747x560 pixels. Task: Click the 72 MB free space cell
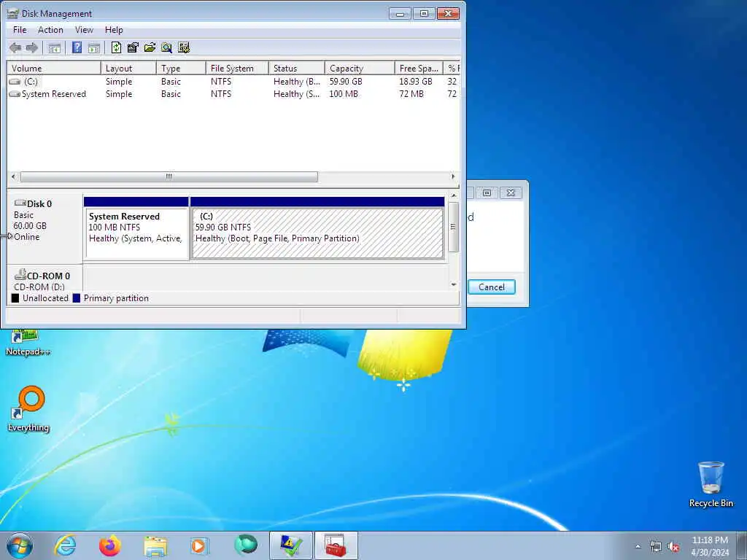pos(411,94)
